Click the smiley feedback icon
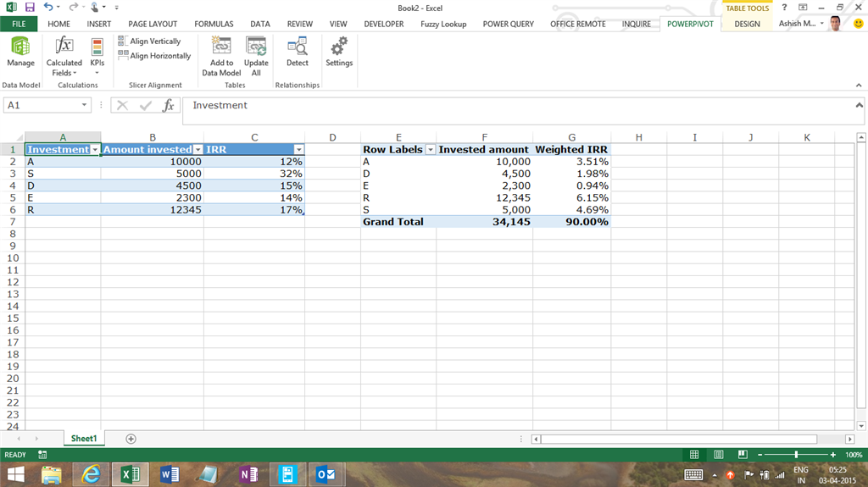The height and width of the screenshot is (487, 868). coord(858,24)
